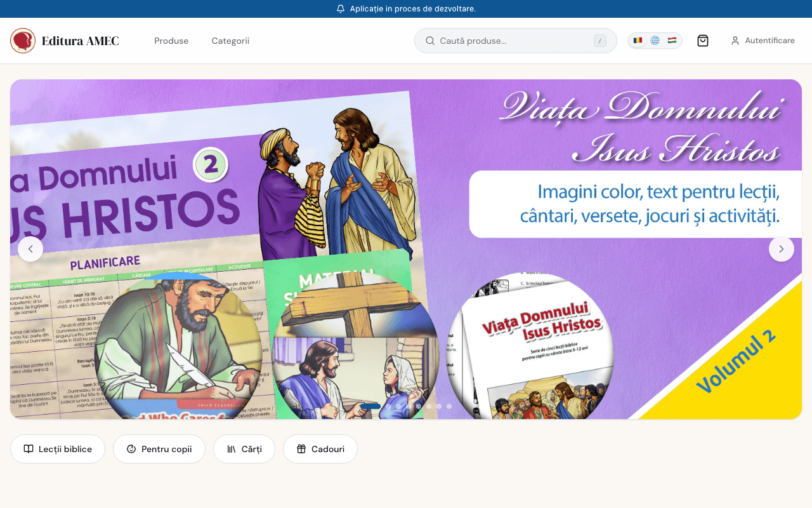The height and width of the screenshot is (508, 812).
Task: Select the last carousel indicator dot
Action: click(x=449, y=406)
